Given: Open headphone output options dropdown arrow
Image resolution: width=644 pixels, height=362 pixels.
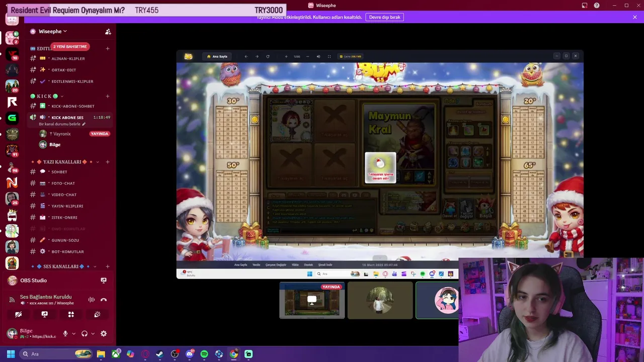Looking at the screenshot, I should click(x=93, y=333).
